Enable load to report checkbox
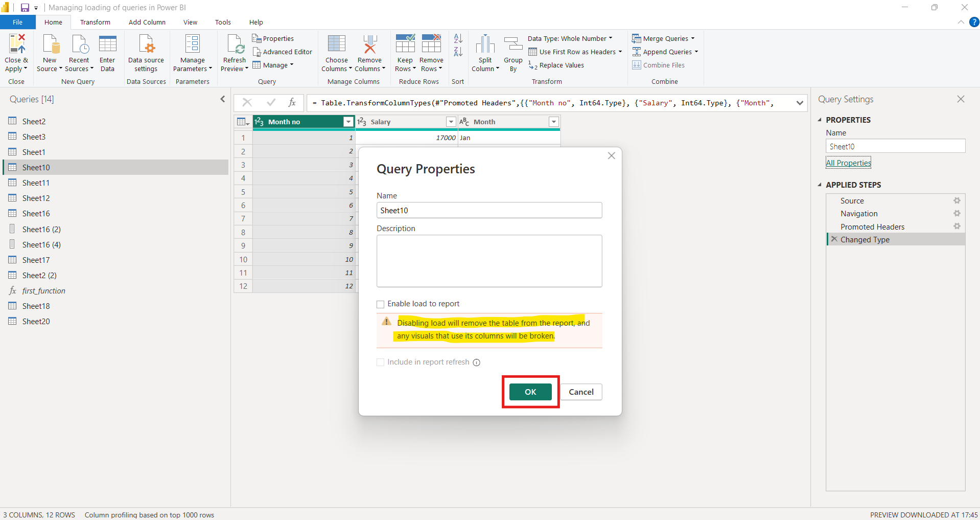 coord(380,304)
